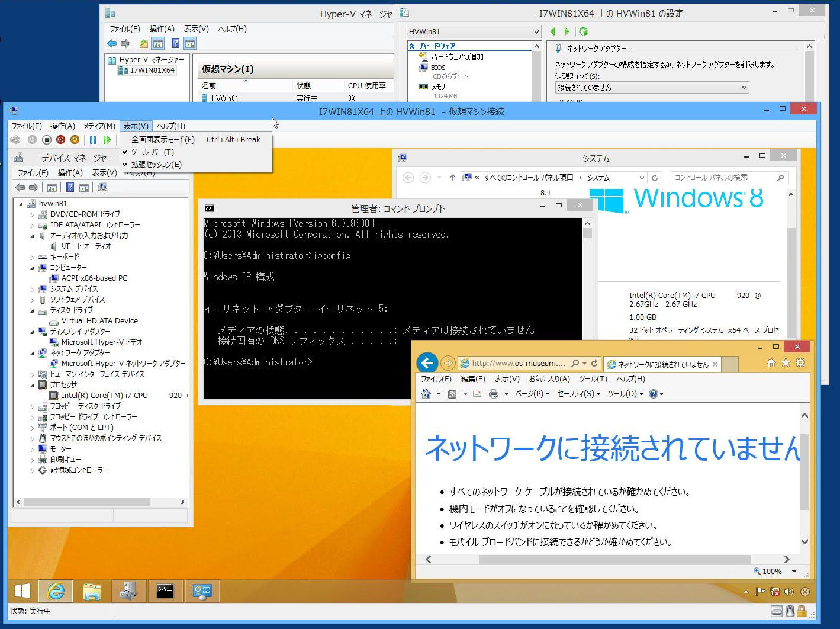Open ヘルプ(H) menu in VM connection window
Image resolution: width=840 pixels, height=629 pixels.
(171, 126)
